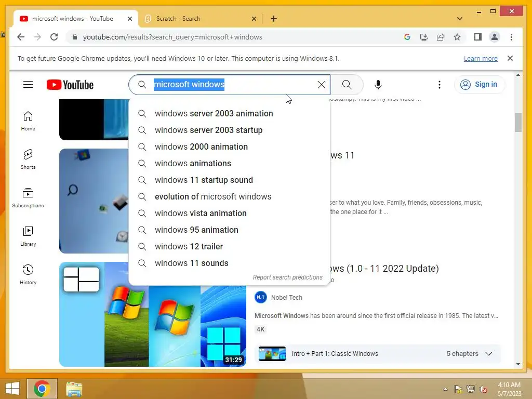Clear the search box with X

(321, 85)
